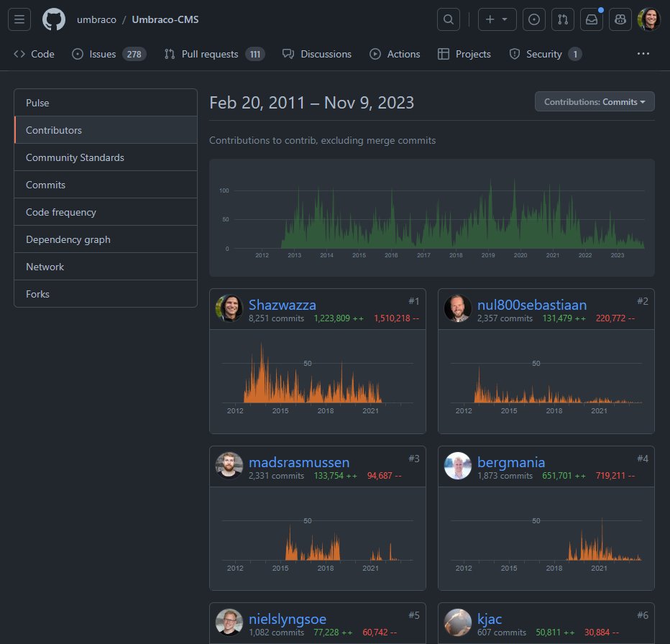Click the Pull requests count badge 111
670x644 pixels.
click(255, 55)
